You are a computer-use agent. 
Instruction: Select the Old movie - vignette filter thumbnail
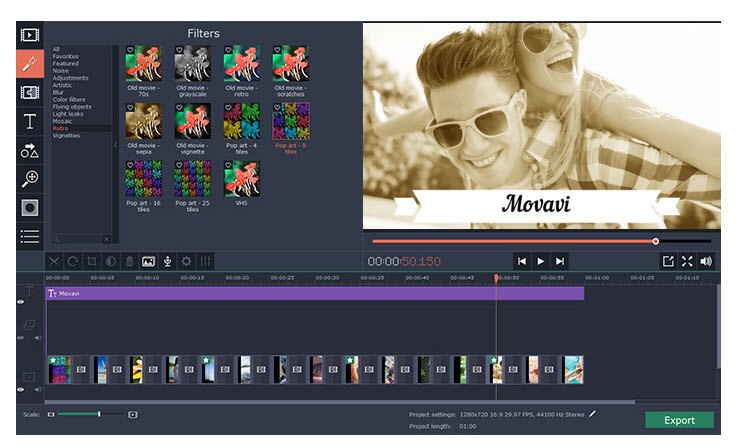pos(192,121)
